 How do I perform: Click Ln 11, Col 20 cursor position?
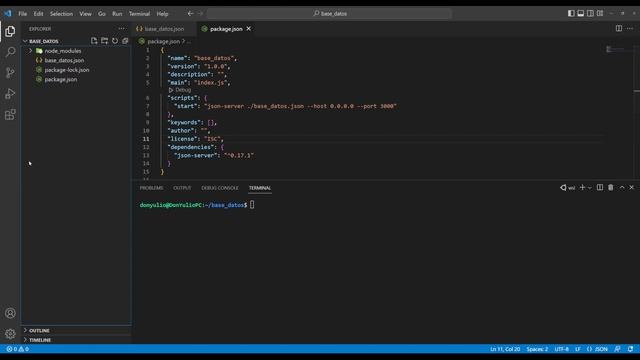pyautogui.click(x=505, y=349)
